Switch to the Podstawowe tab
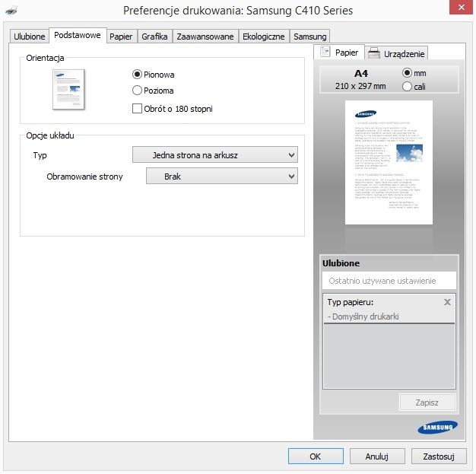This screenshot has width=476, height=474. click(x=78, y=35)
